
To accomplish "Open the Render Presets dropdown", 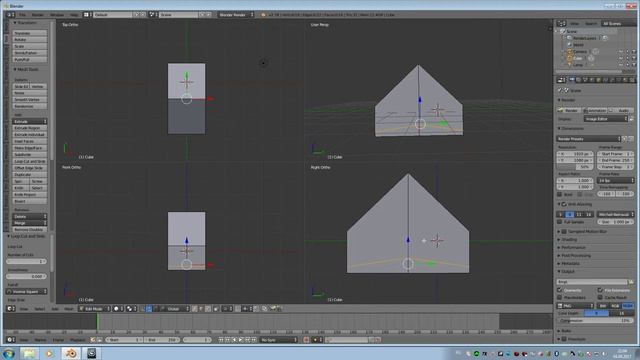I will pos(589,139).
